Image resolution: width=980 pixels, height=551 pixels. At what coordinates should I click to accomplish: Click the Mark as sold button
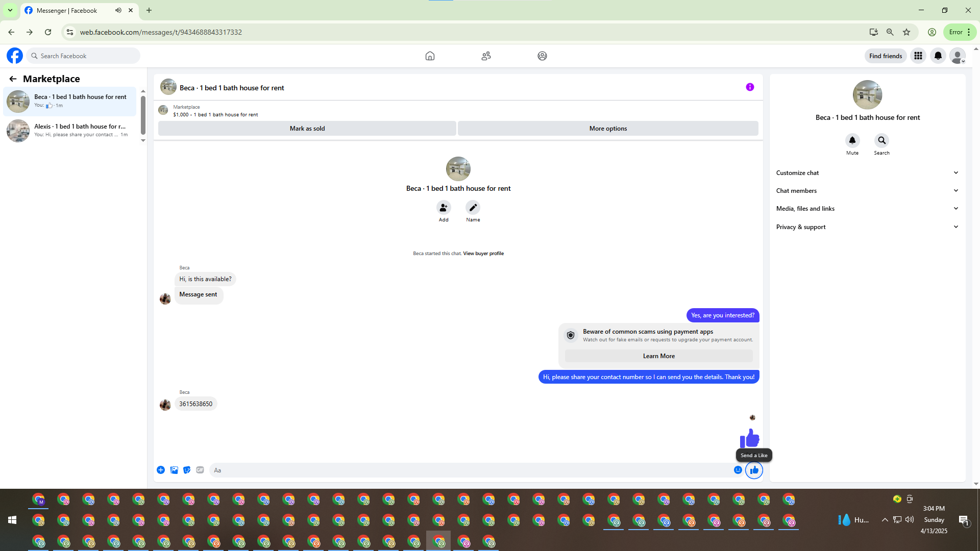(x=307, y=129)
